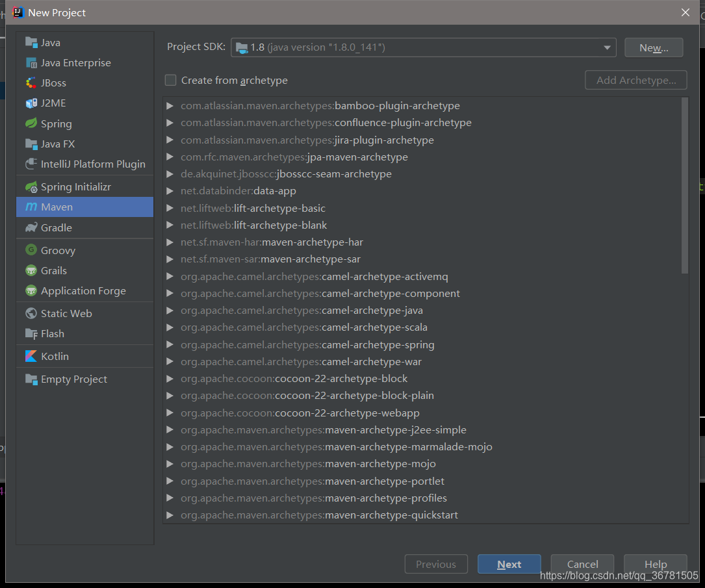Select lift-archetype-blank row
Image resolution: width=705 pixels, height=588 pixels.
[426, 225]
